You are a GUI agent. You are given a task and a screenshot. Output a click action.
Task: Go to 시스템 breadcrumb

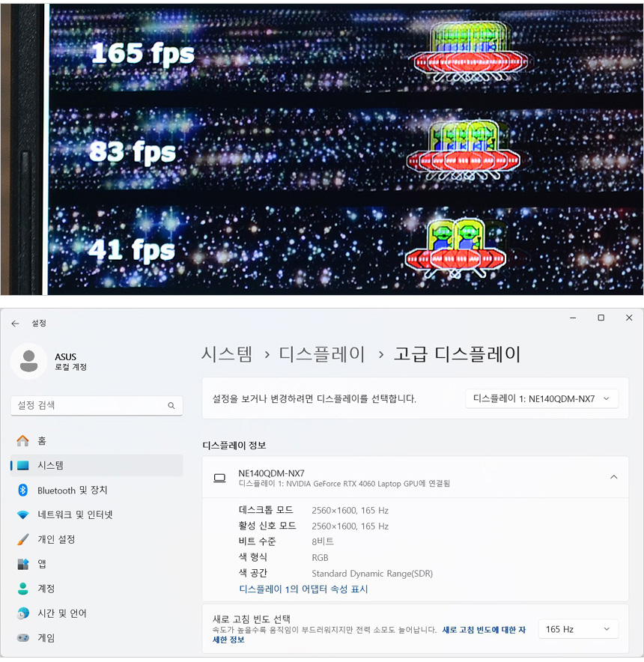227,353
